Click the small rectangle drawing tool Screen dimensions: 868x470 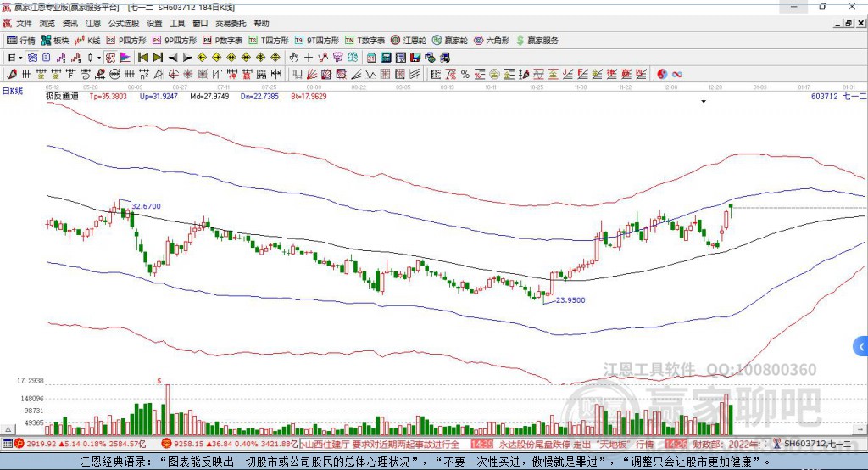tap(298, 74)
